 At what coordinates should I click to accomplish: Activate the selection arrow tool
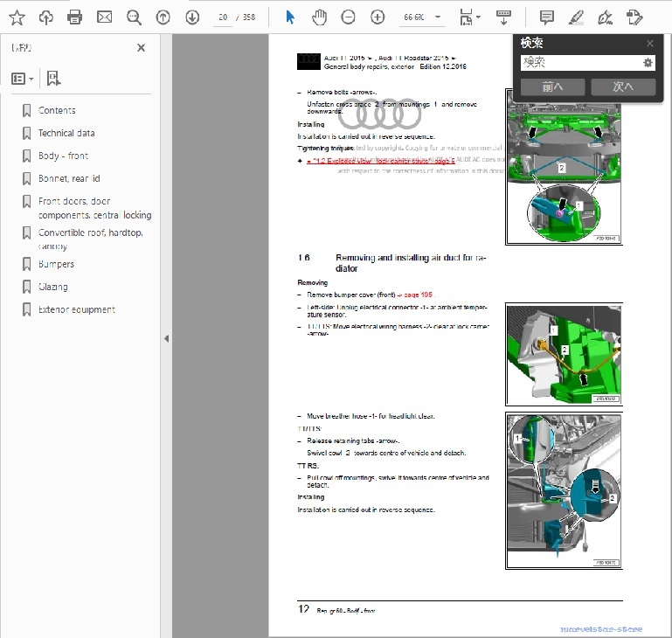[290, 17]
